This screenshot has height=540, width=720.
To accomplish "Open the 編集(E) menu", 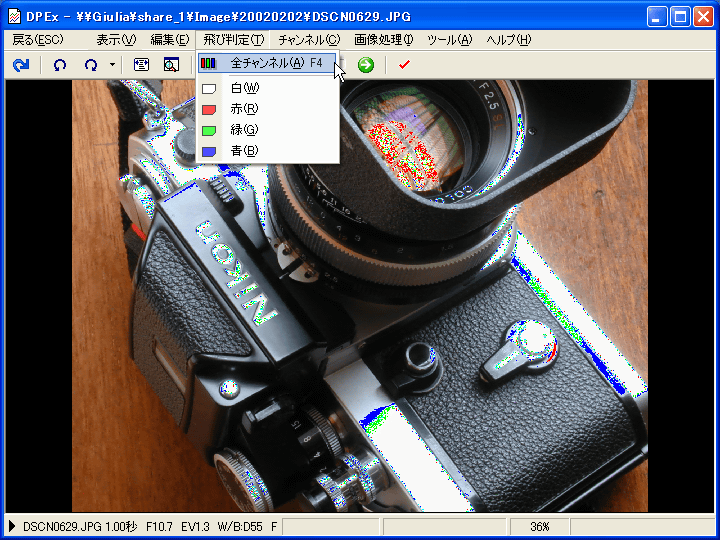I will click(169, 40).
